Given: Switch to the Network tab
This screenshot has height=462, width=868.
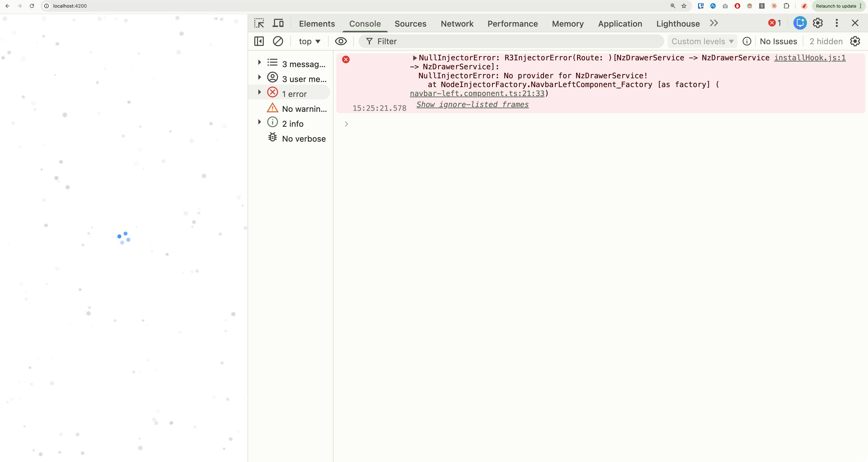Looking at the screenshot, I should [x=457, y=24].
